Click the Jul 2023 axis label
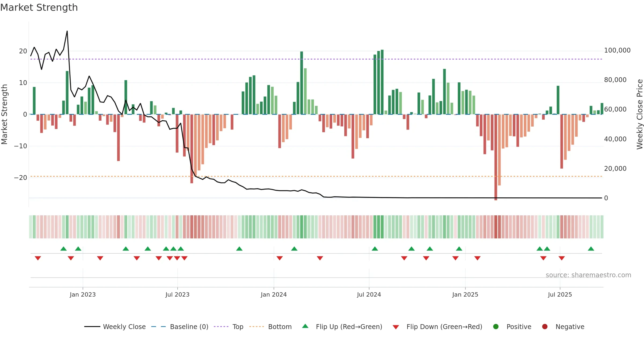This screenshot has width=644, height=362. click(x=177, y=294)
